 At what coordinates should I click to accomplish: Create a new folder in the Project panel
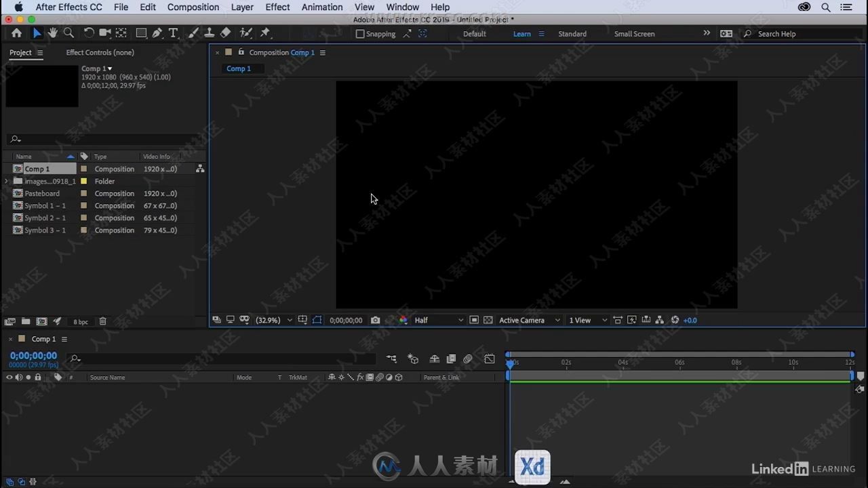click(26, 321)
